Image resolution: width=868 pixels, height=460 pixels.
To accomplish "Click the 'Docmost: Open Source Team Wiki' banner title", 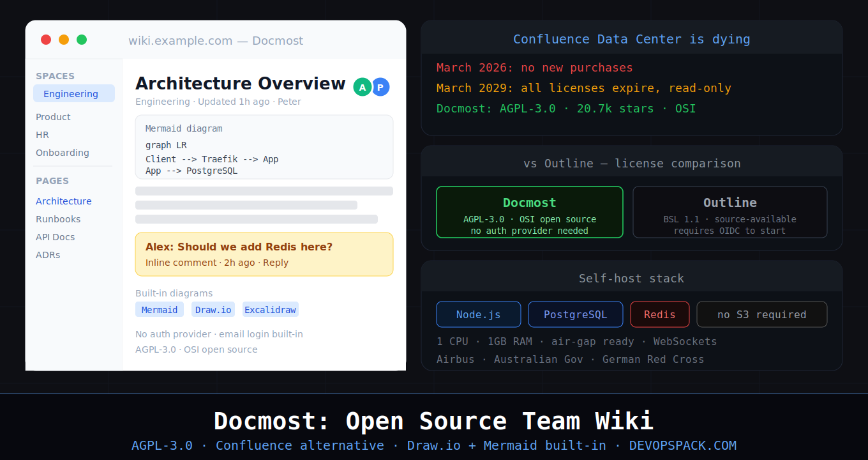I will pyautogui.click(x=434, y=421).
